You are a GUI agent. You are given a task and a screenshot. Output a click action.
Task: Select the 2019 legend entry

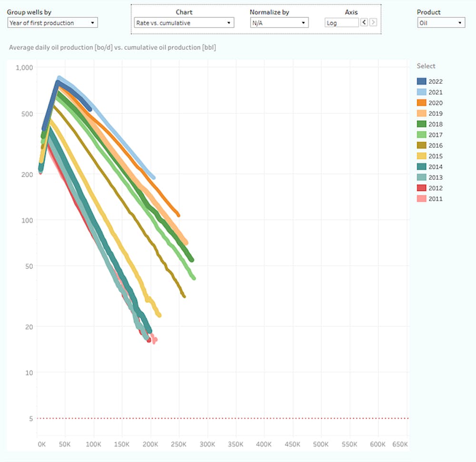tap(429, 113)
